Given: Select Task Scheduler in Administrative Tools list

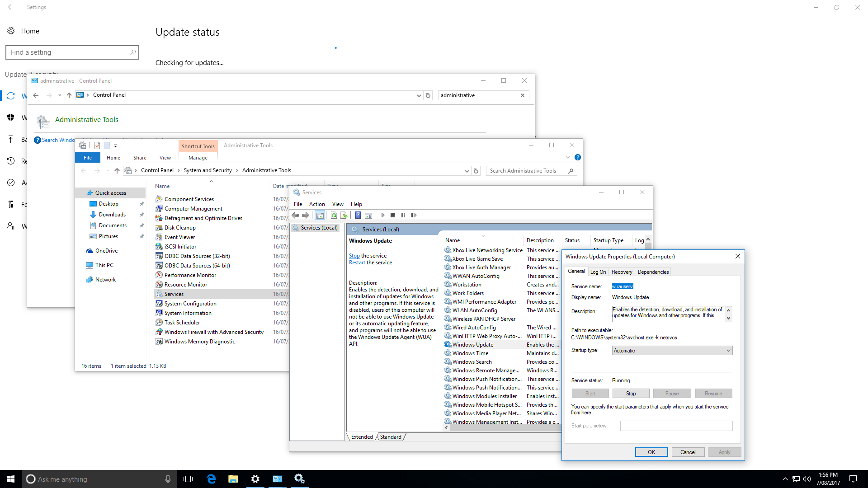Looking at the screenshot, I should coord(182,323).
